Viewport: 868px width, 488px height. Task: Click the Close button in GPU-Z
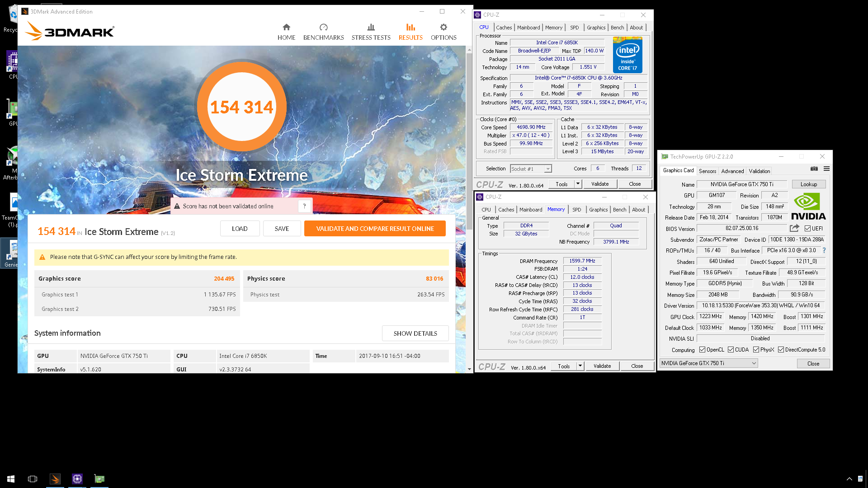pos(813,364)
